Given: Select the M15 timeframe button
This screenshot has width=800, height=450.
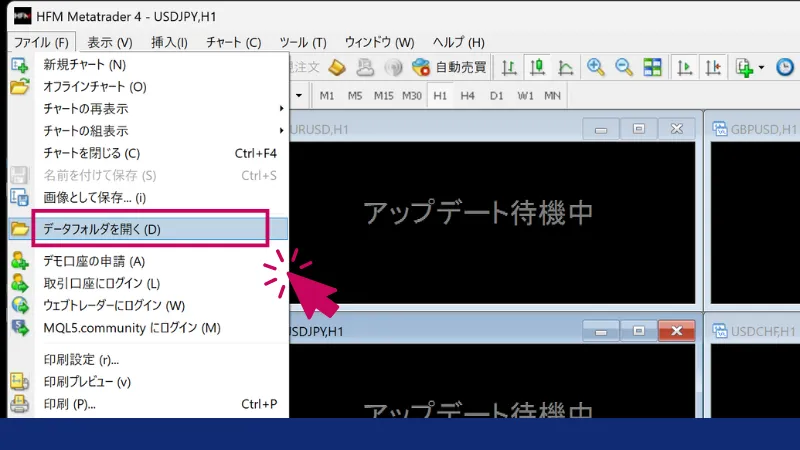Looking at the screenshot, I should [384, 96].
